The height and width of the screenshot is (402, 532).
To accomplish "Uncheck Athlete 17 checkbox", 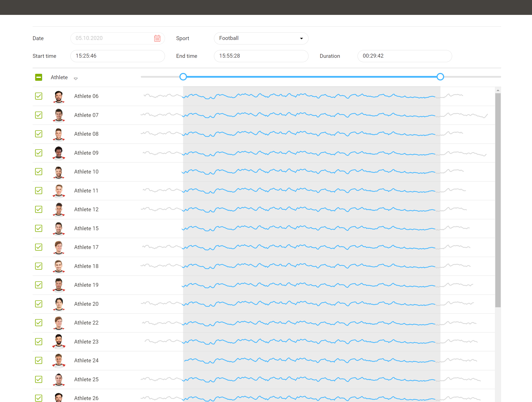I will click(39, 247).
